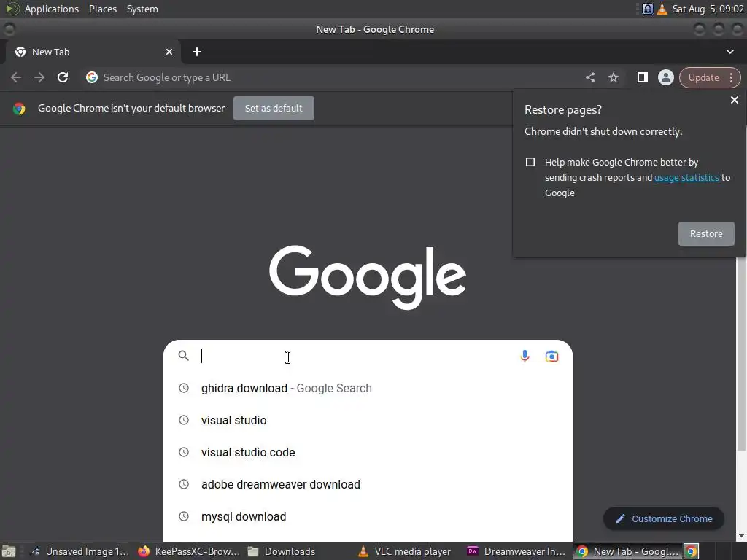
Task: Click Customize Chrome button
Action: pos(664,519)
